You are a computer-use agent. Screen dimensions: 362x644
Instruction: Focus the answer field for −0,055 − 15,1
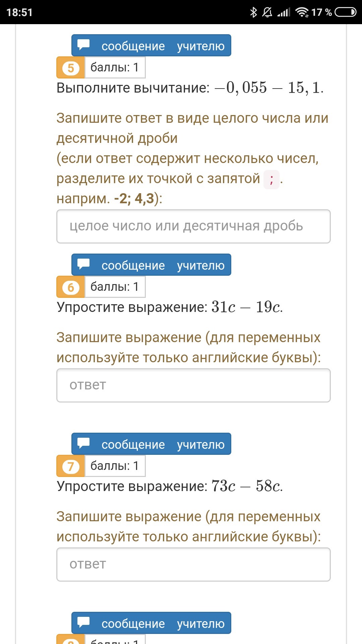pyautogui.click(x=193, y=226)
